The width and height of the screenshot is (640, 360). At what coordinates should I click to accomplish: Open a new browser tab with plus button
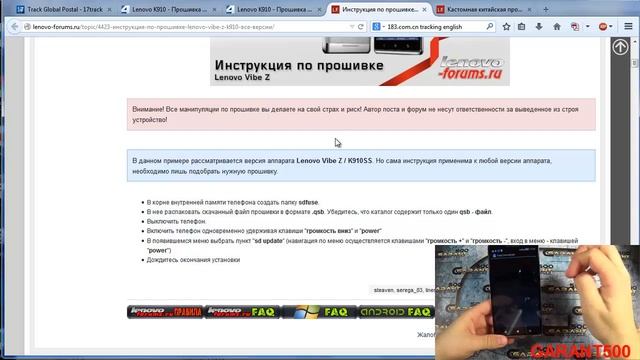[x=546, y=9]
